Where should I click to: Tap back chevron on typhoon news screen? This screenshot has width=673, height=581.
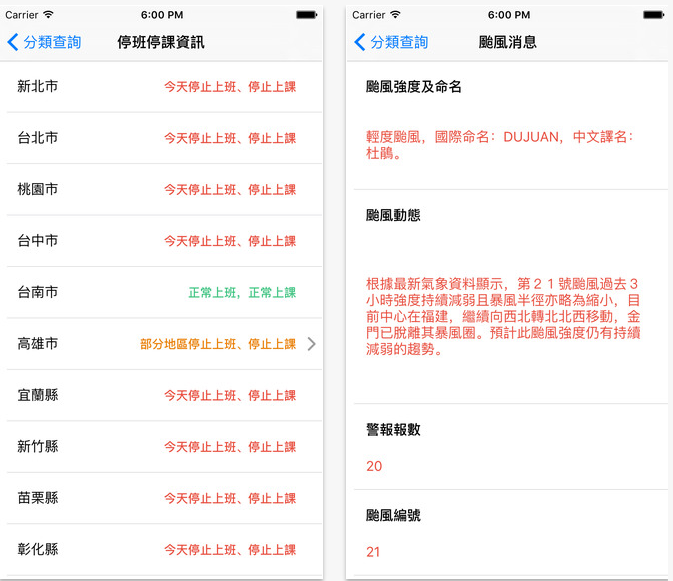pos(360,42)
